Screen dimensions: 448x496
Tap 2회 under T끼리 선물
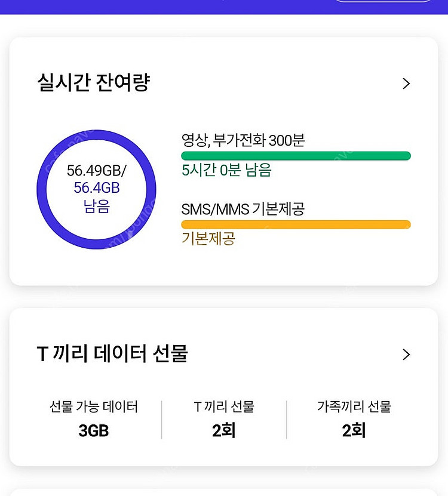(x=224, y=431)
